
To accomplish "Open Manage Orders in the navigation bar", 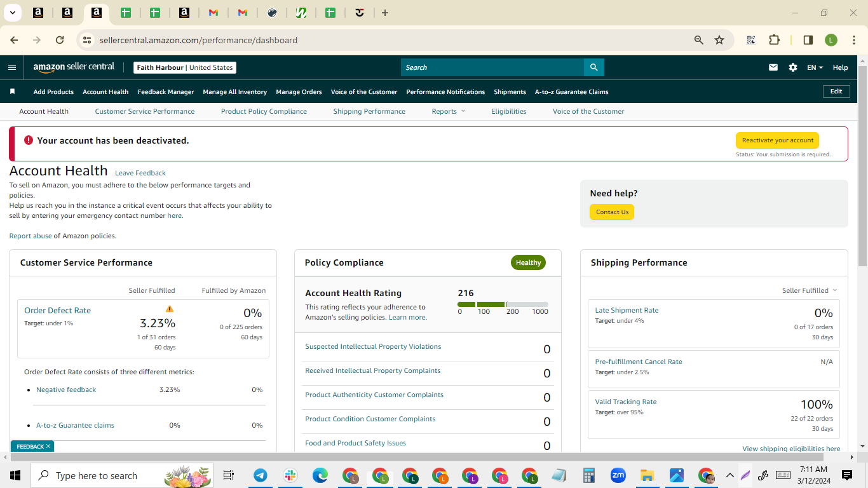I will pyautogui.click(x=299, y=91).
